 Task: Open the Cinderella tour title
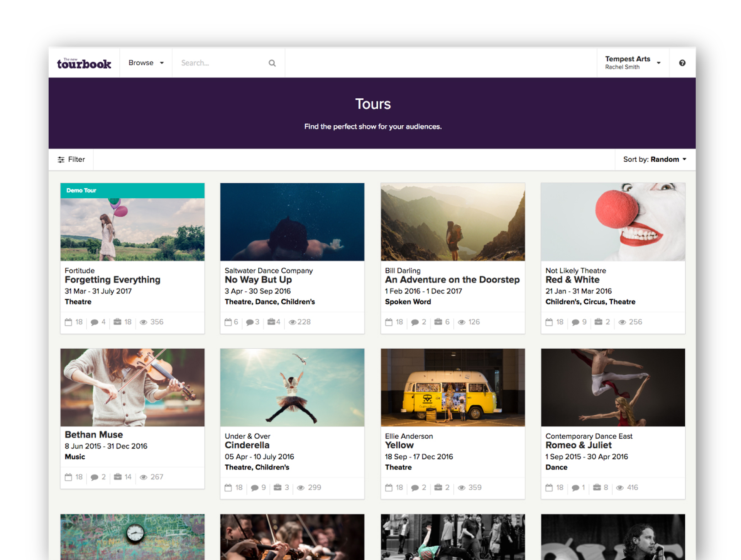coord(247,445)
